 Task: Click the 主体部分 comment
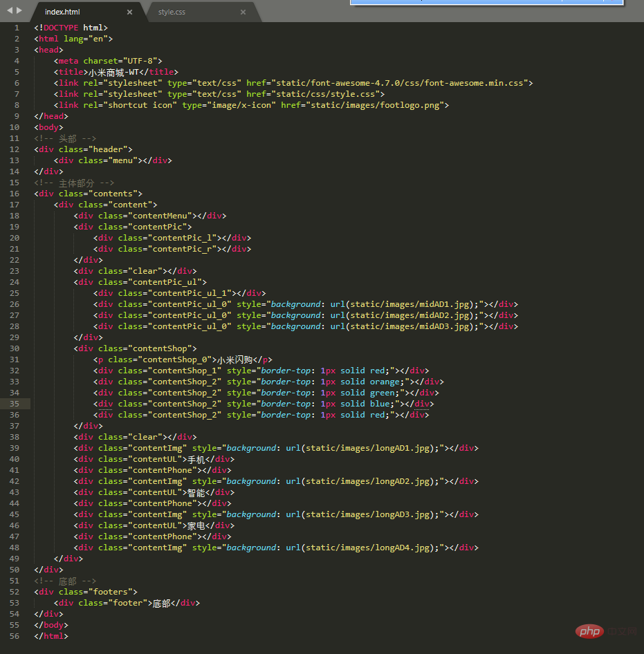[74, 183]
